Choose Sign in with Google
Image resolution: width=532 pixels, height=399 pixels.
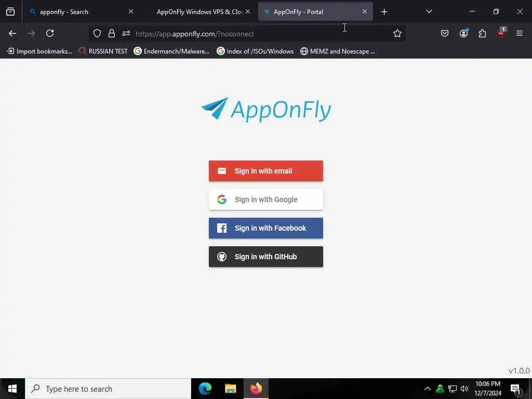(265, 199)
